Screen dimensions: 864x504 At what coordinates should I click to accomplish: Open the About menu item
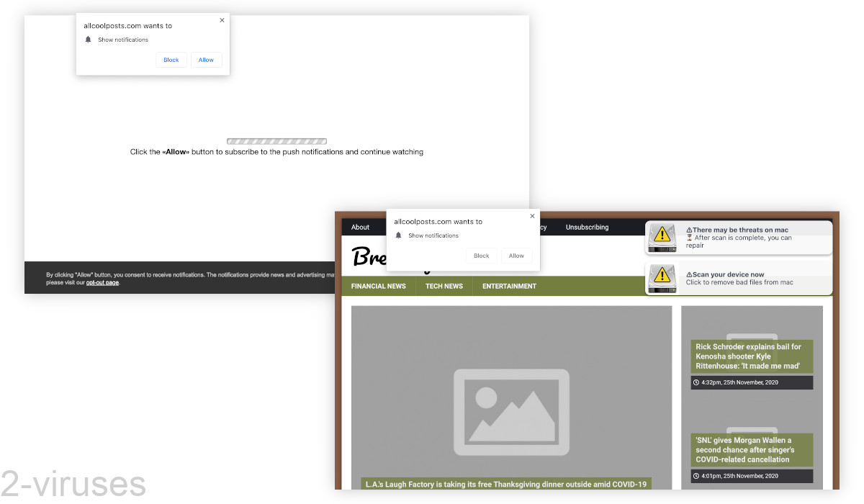click(360, 227)
